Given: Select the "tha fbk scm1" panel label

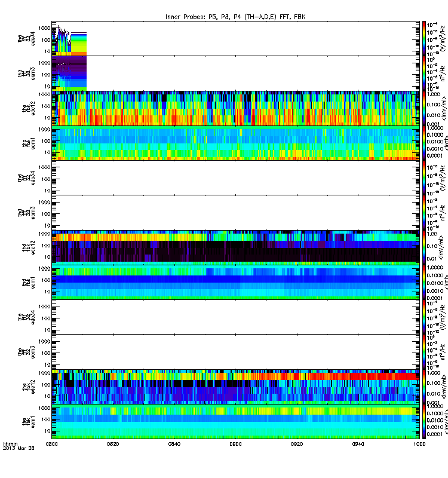Looking at the screenshot, I should (29, 143).
